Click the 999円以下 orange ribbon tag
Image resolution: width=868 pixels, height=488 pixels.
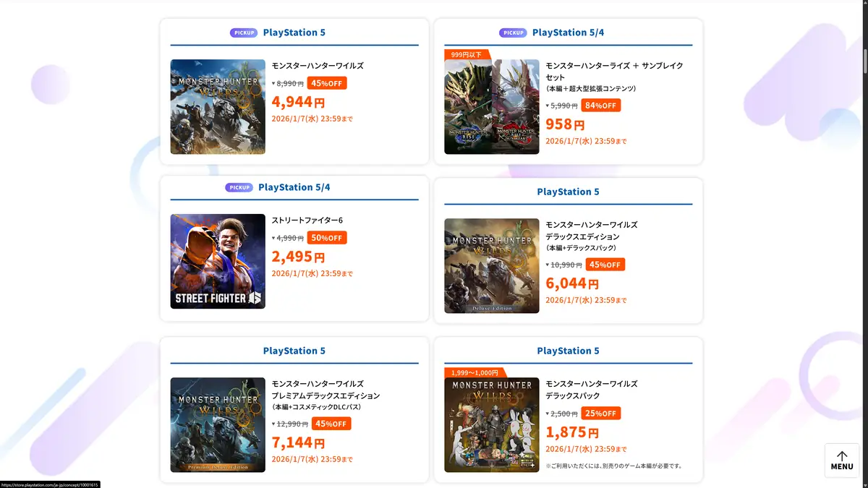(x=467, y=54)
